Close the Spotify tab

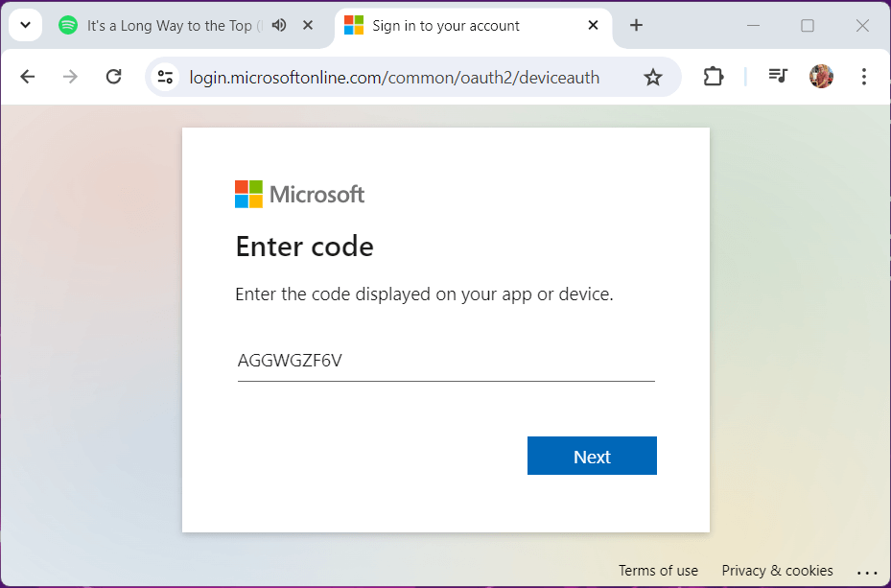[308, 26]
